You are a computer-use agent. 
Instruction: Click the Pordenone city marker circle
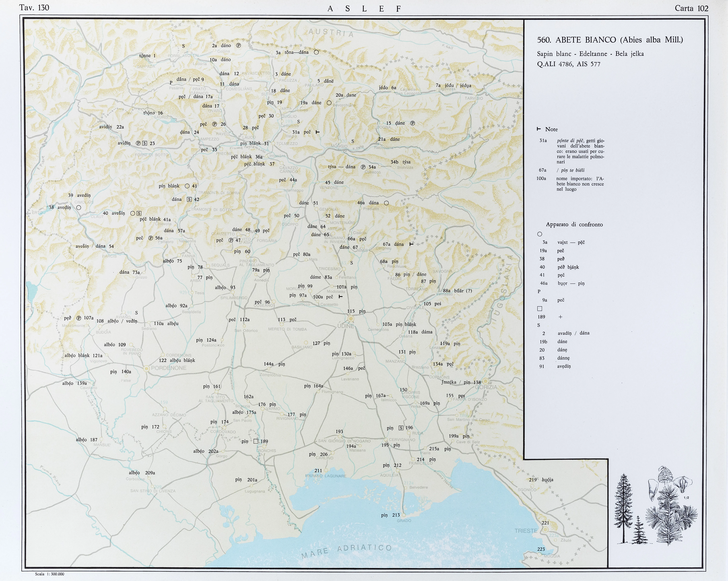pyautogui.click(x=147, y=369)
